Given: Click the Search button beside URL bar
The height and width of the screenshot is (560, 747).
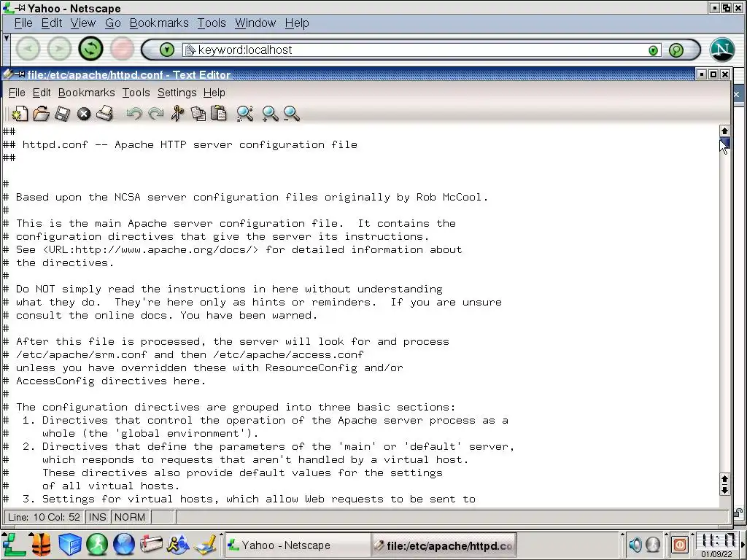Looking at the screenshot, I should [676, 50].
